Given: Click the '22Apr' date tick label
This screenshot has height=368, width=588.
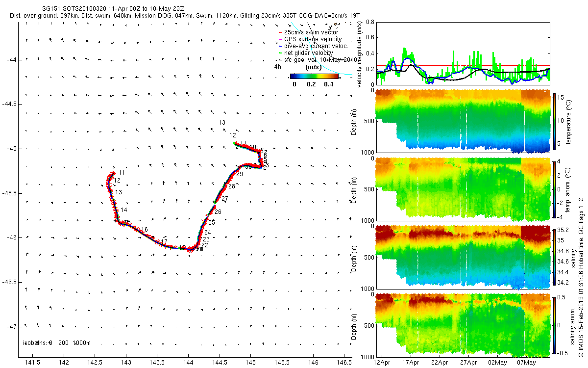Looking at the screenshot, I should (440, 363).
